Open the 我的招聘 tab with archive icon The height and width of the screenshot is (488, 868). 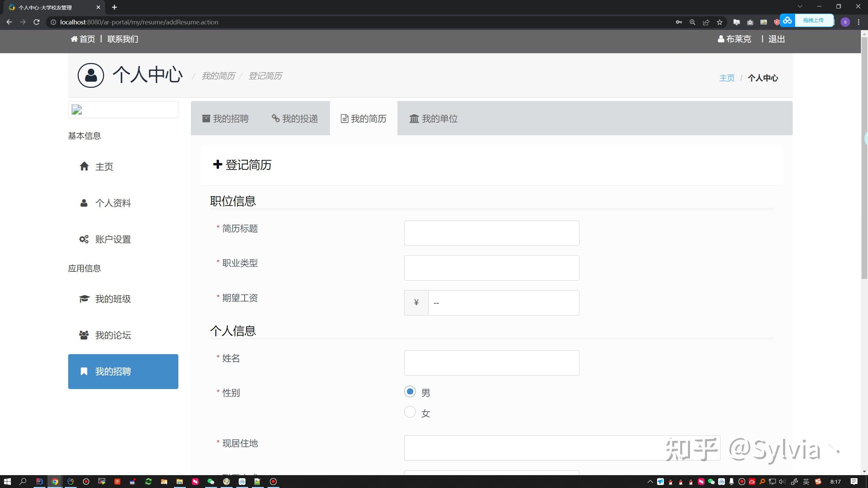coord(225,119)
